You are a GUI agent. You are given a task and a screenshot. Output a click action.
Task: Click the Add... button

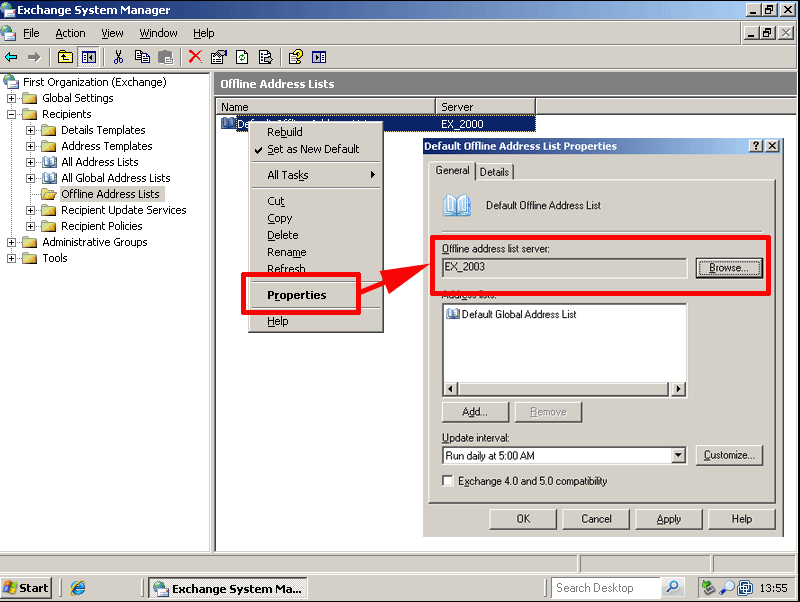coord(475,412)
